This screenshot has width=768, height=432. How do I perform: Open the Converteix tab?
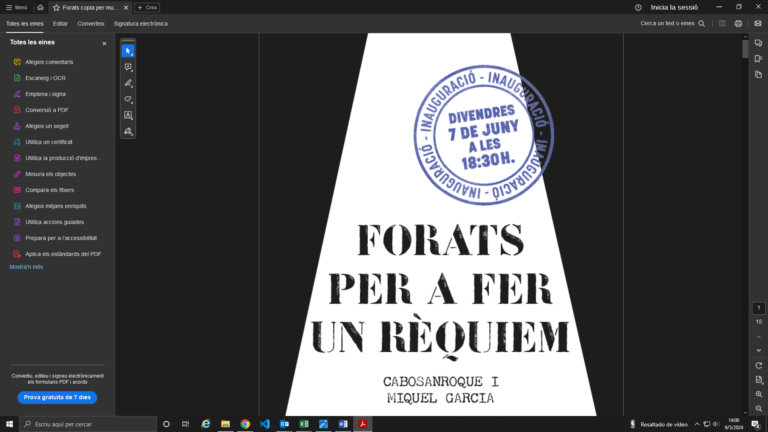pos(91,24)
